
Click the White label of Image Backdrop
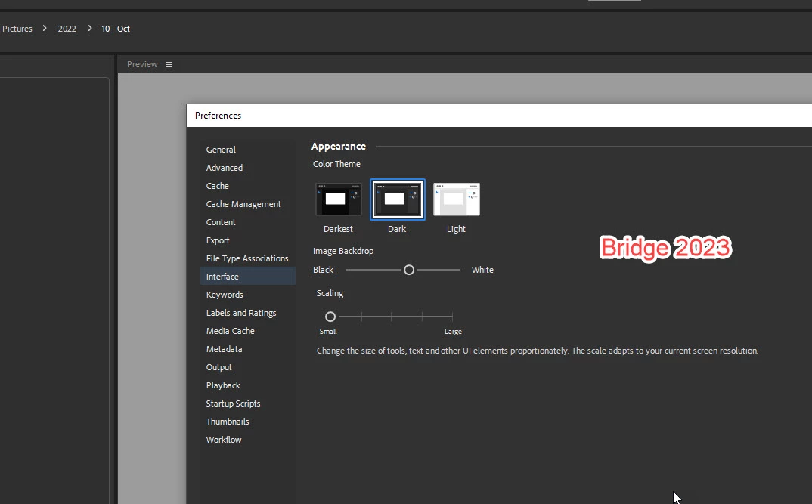(482, 270)
